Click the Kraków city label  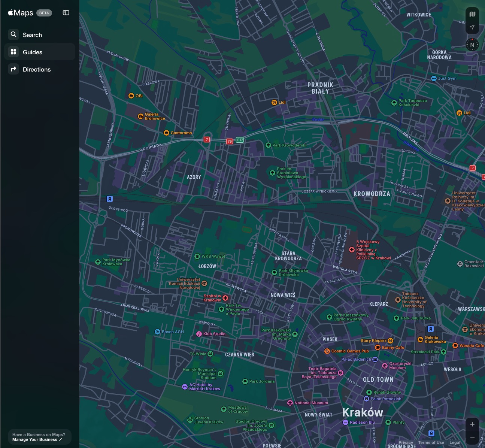click(363, 412)
